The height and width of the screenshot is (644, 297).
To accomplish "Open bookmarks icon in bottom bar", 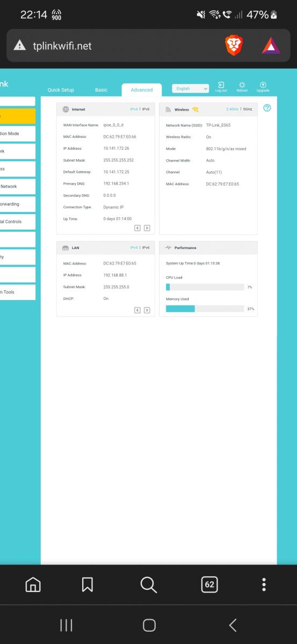I will (88, 584).
